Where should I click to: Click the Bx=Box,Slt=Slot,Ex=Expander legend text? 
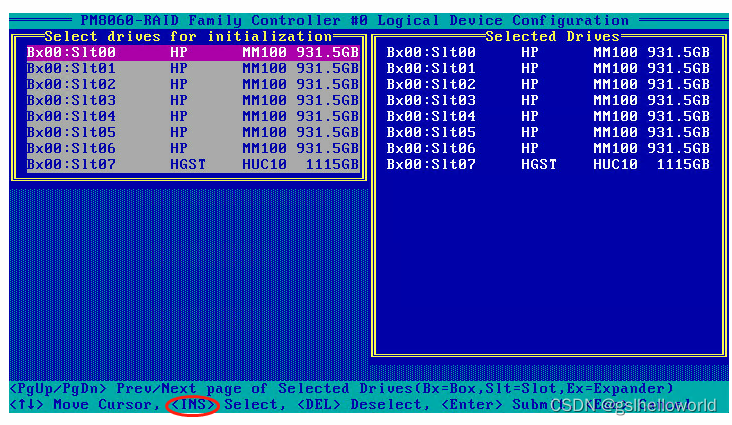click(543, 389)
